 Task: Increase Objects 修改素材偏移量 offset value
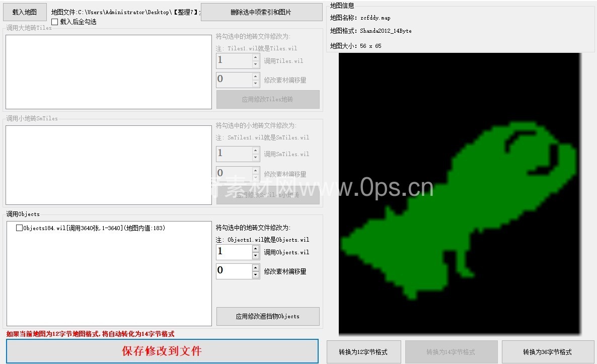coord(256,268)
